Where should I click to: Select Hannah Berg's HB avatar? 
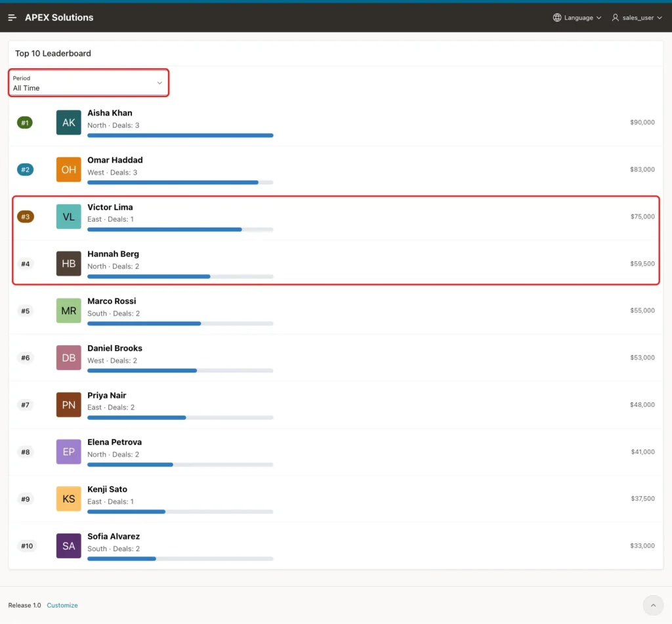(x=68, y=264)
